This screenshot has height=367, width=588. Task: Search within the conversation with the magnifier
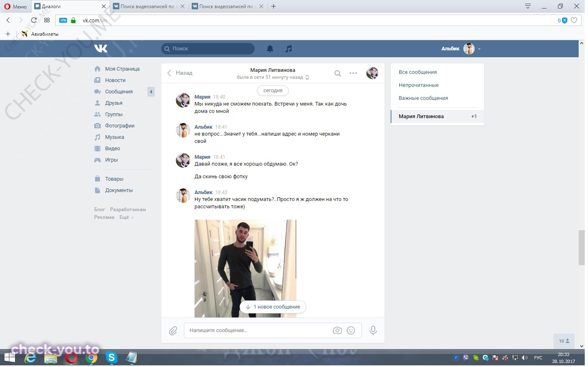point(338,73)
